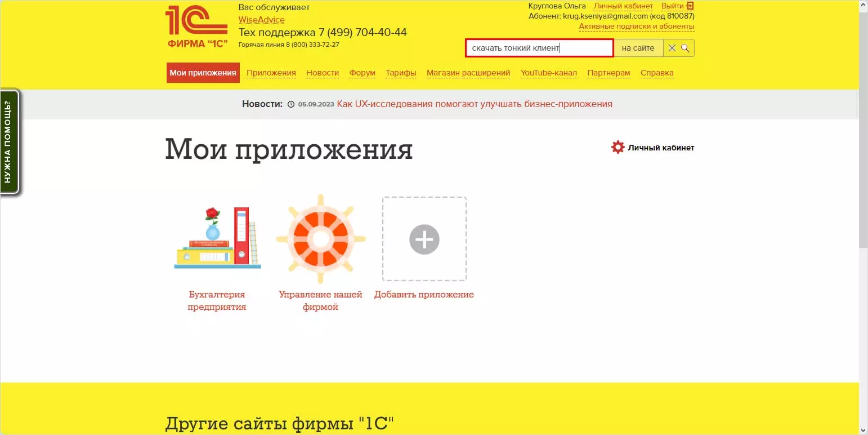Viewport: 868px width, 435px height.
Task: Launch Управление нашей фирмой ship wheel icon
Action: pos(320,239)
